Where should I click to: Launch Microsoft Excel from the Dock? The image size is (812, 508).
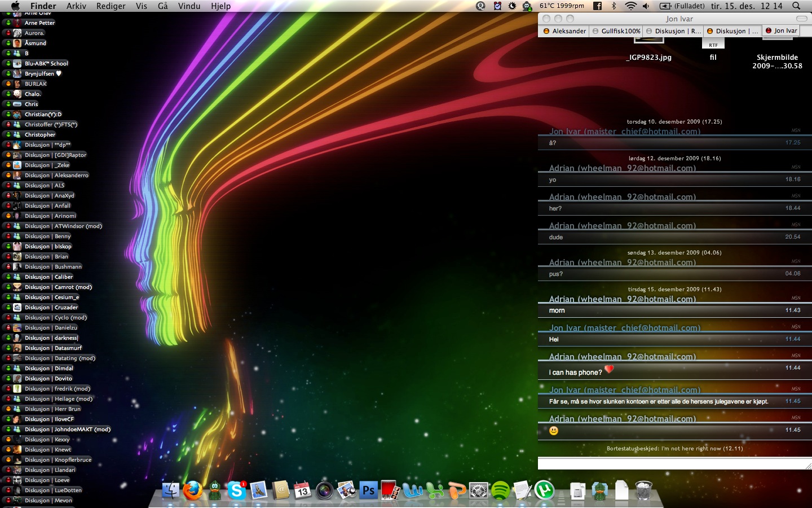tap(434, 490)
